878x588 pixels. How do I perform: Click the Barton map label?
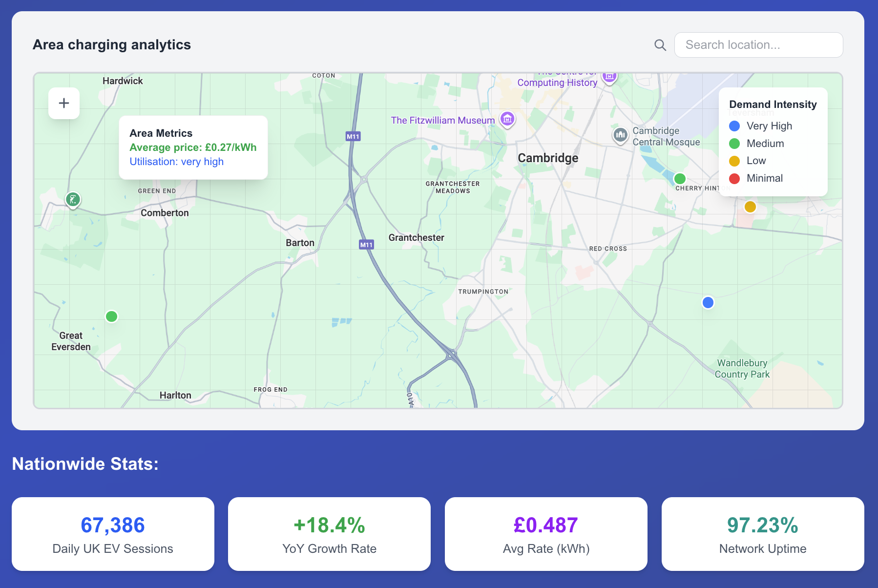tap(300, 243)
